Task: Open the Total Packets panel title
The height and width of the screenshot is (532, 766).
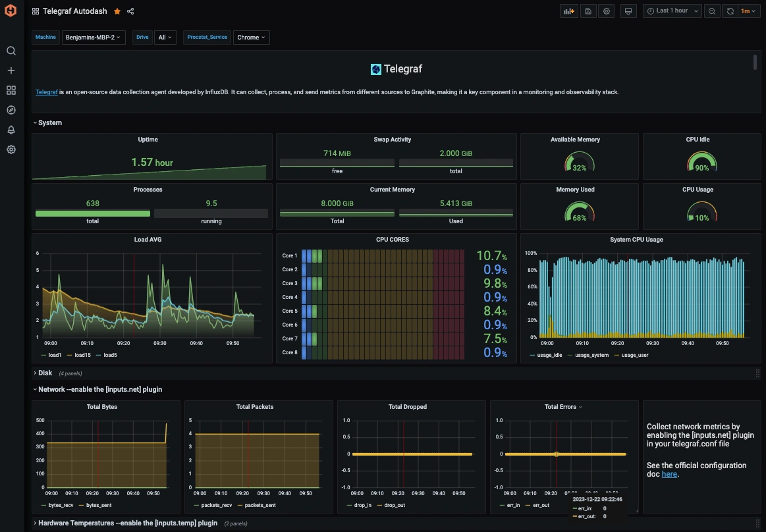Action: tap(254, 407)
